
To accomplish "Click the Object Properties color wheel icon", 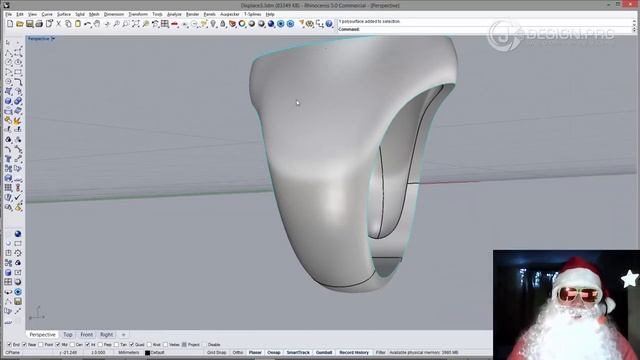I will 242,24.
